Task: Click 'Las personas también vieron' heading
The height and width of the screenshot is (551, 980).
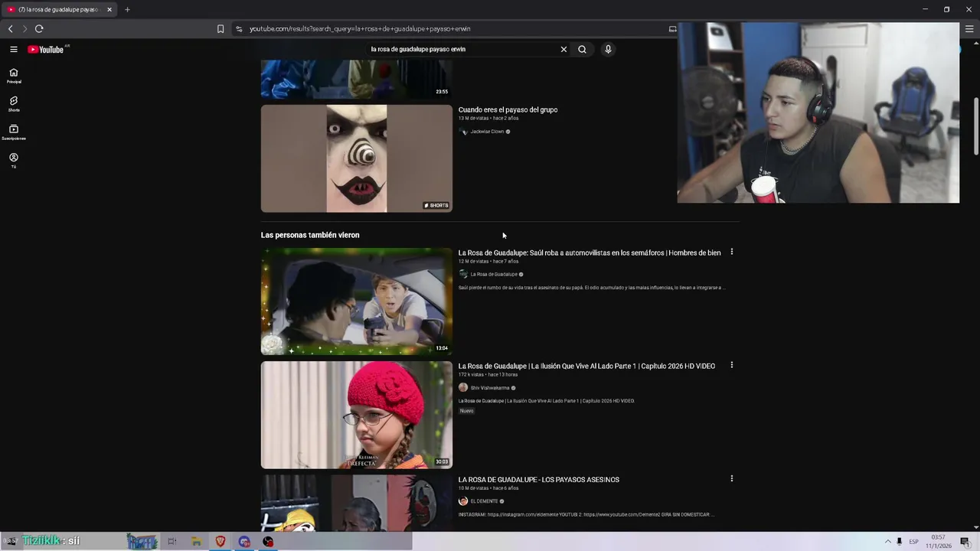Action: [x=310, y=235]
